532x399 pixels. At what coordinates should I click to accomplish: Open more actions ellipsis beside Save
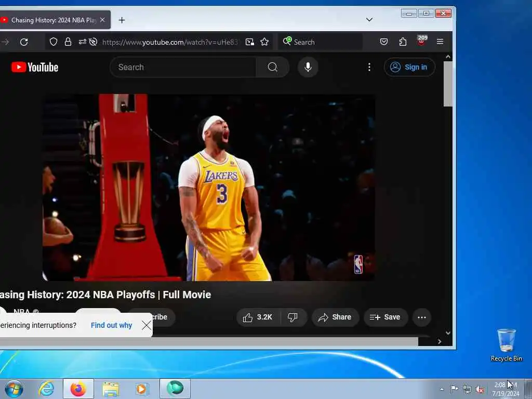422,317
